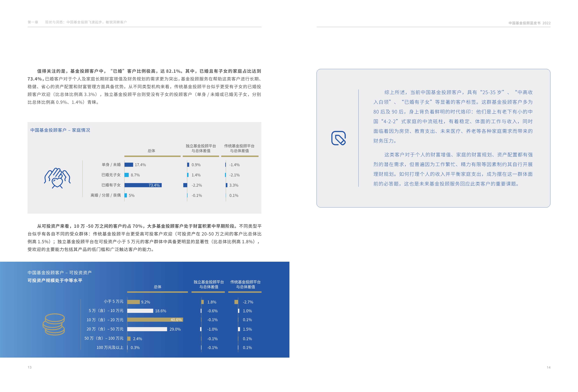Click the row label 已婚有子女

111,185
